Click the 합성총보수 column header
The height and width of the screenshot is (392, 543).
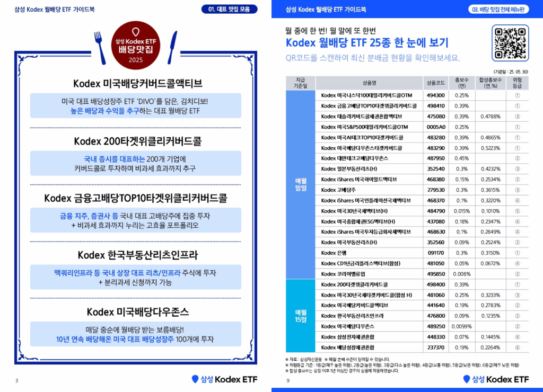[491, 83]
